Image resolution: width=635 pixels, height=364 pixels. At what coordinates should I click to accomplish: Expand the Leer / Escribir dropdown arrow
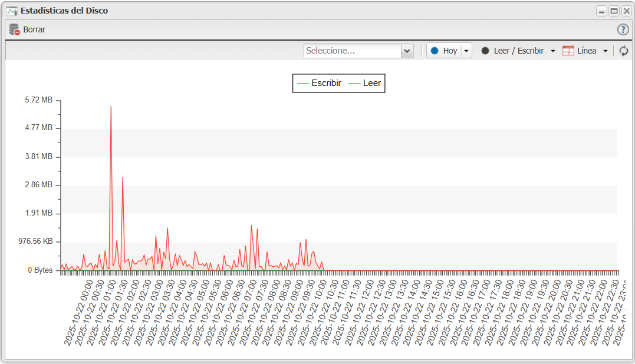(x=552, y=51)
